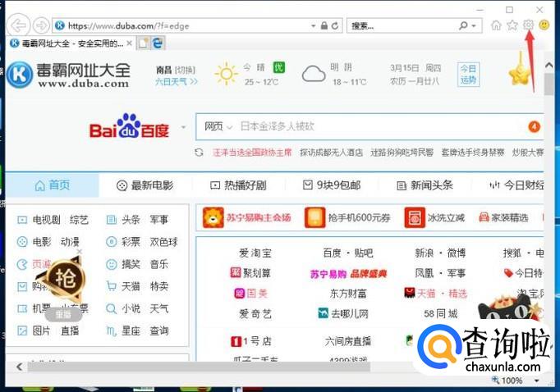Click the horizontal scrollbar left arrow
This screenshot has width=560, height=392.
[x=19, y=367]
